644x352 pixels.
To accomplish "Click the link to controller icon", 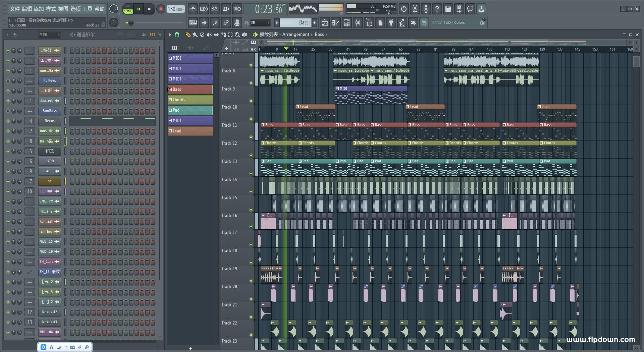I will click(226, 23).
